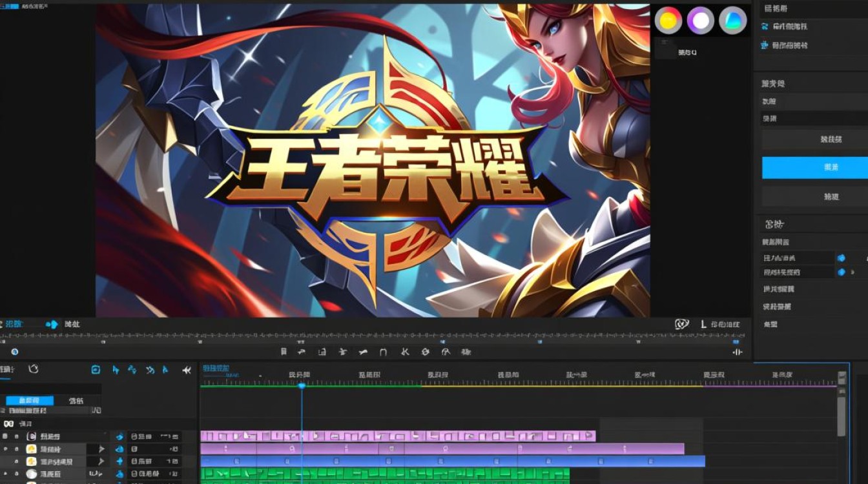Expand the small arrow beside the lower keyframe diamond
This screenshot has width=868, height=484.
(x=852, y=272)
